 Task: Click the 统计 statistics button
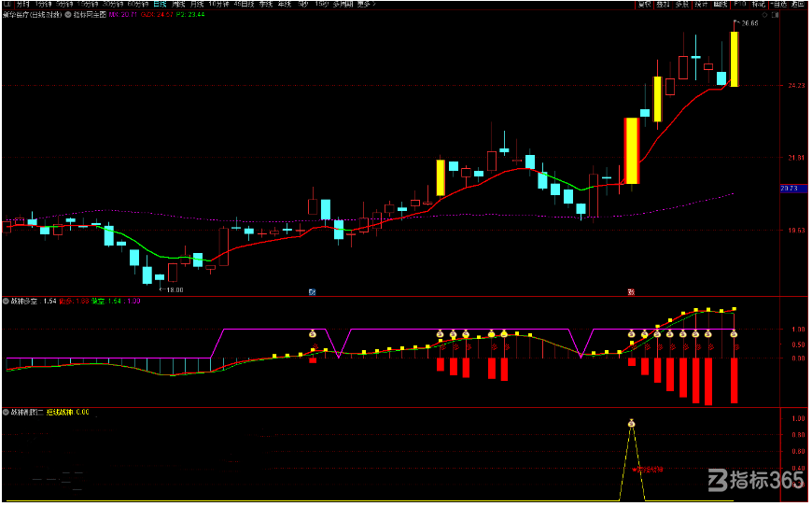[x=701, y=4]
